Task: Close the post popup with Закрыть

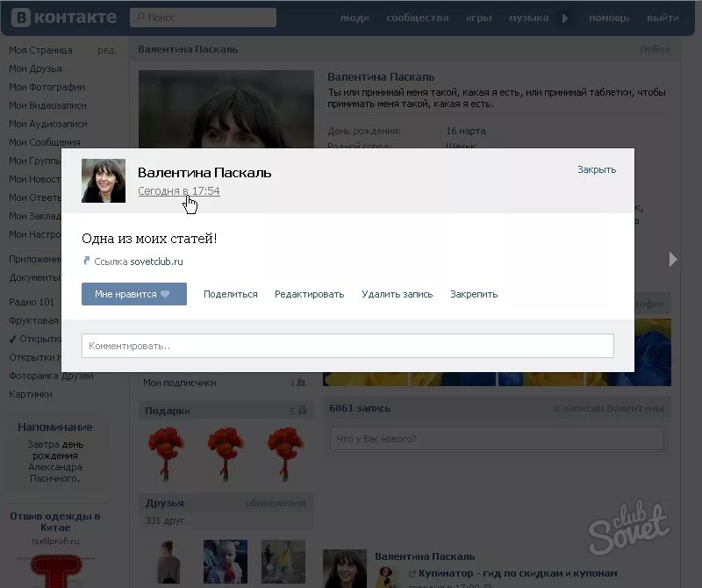Action: pos(597,169)
